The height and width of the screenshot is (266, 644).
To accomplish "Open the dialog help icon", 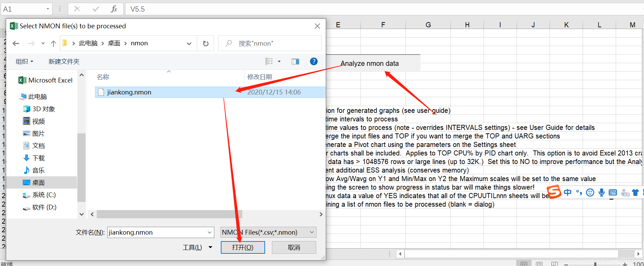I will (314, 61).
